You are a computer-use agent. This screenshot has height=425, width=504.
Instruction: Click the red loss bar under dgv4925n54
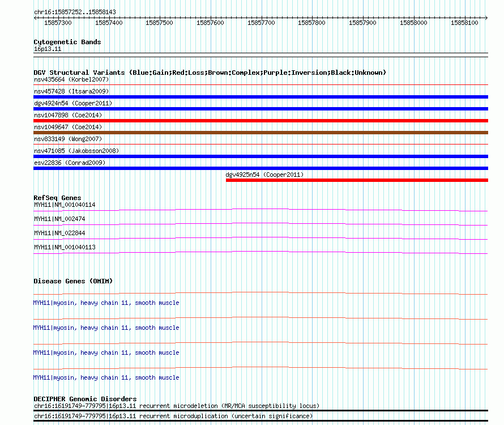click(x=357, y=180)
